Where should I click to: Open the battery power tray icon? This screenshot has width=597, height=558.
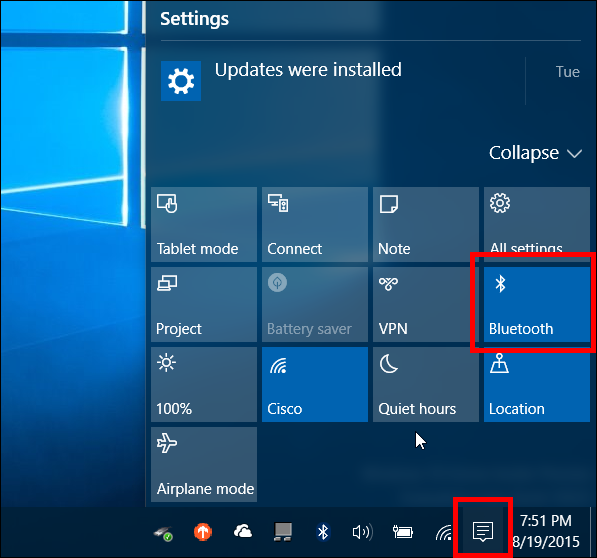[403, 532]
